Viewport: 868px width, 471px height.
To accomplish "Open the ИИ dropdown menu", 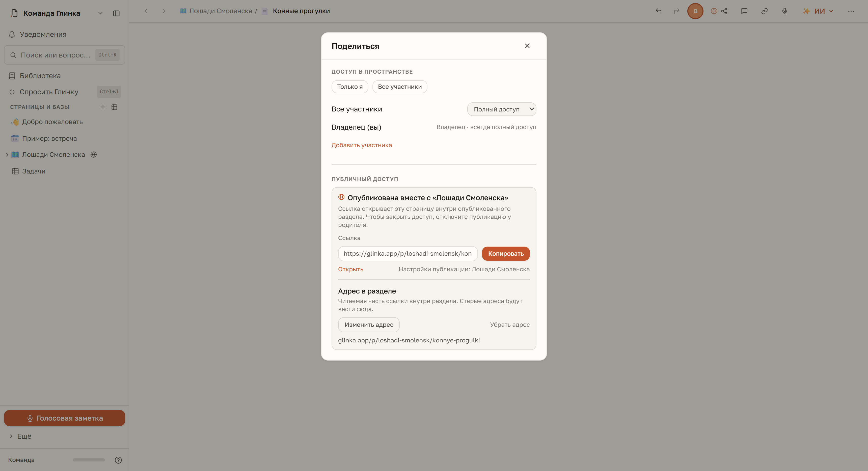I will pos(818,11).
